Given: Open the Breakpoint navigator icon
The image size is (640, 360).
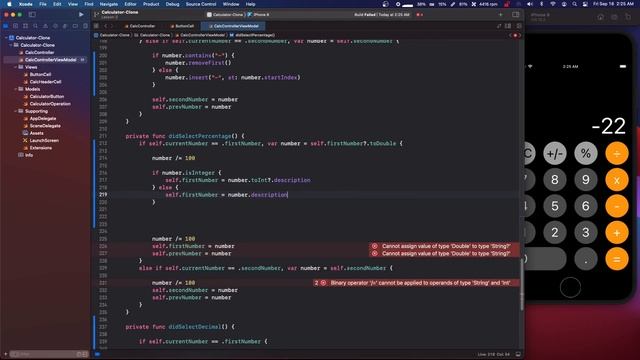Looking at the screenshot, I should click(x=75, y=26).
